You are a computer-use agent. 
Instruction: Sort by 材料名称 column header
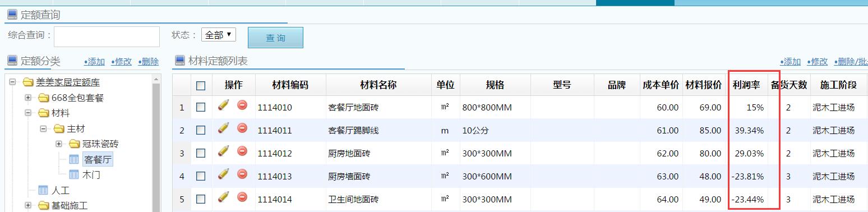[x=378, y=85]
